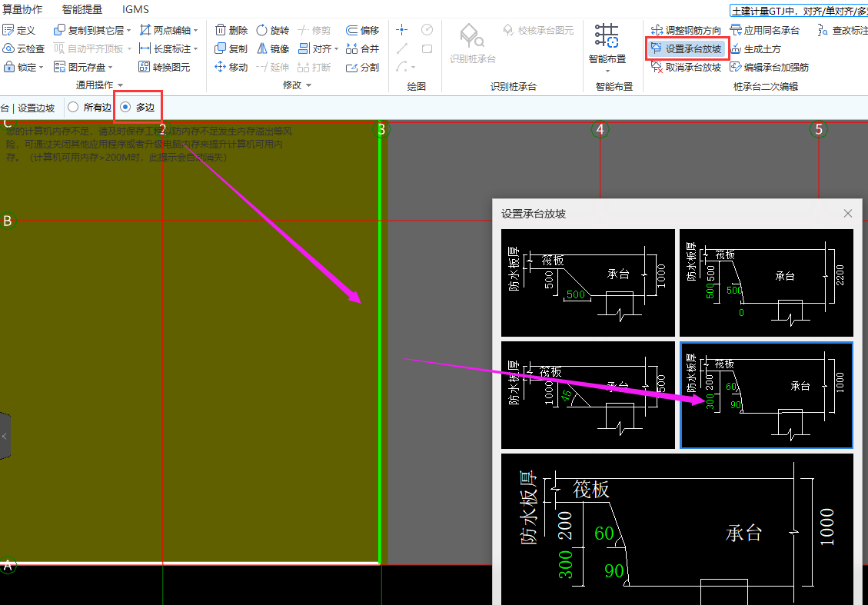Close the 设置承台放坡 dialog
This screenshot has height=605, width=868.
[847, 214]
